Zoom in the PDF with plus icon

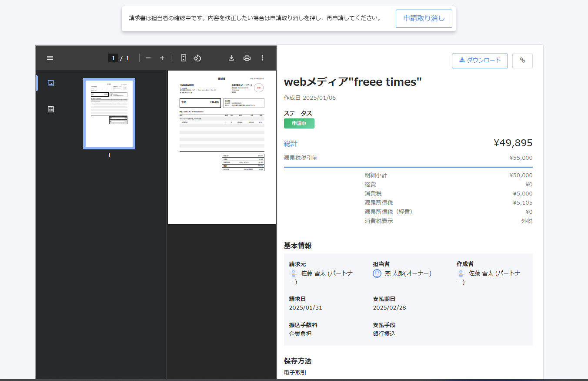(x=162, y=58)
